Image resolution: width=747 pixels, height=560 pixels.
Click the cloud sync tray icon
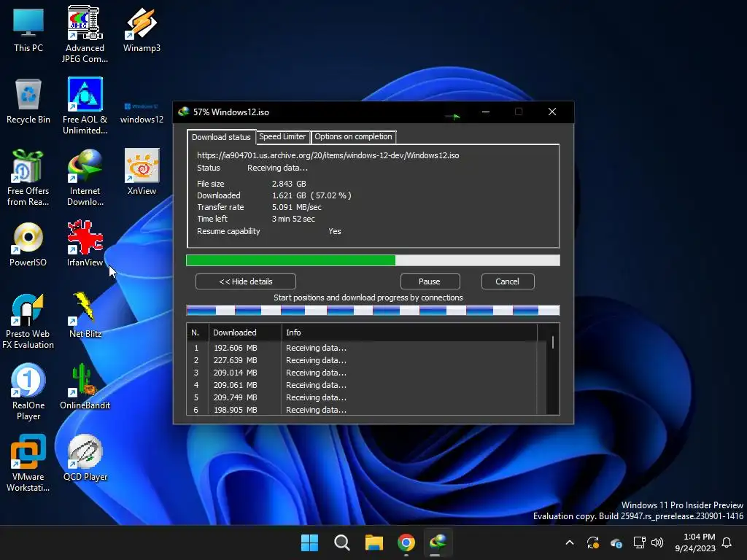pyautogui.click(x=616, y=542)
